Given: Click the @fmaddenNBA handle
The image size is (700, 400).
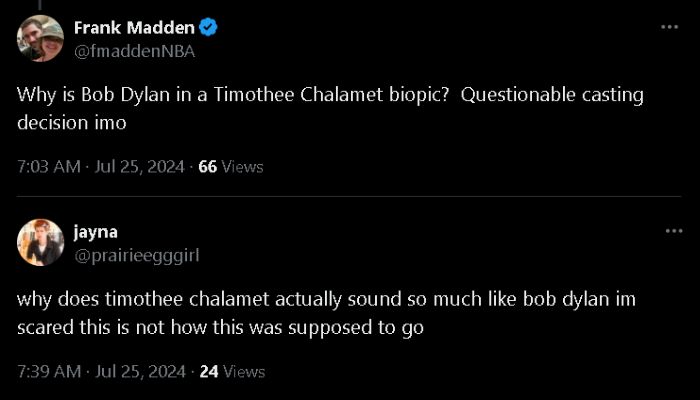Looking at the screenshot, I should coord(134,50).
